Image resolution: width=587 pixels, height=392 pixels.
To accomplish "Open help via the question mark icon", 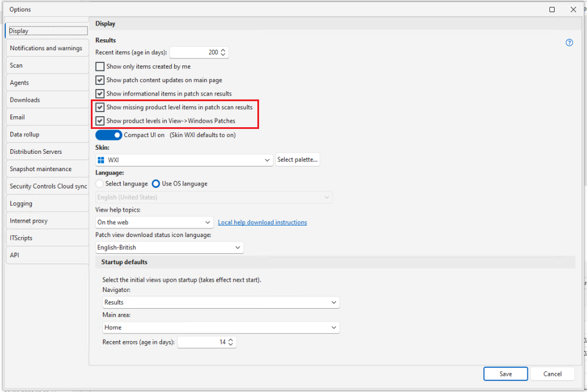I will click(569, 42).
